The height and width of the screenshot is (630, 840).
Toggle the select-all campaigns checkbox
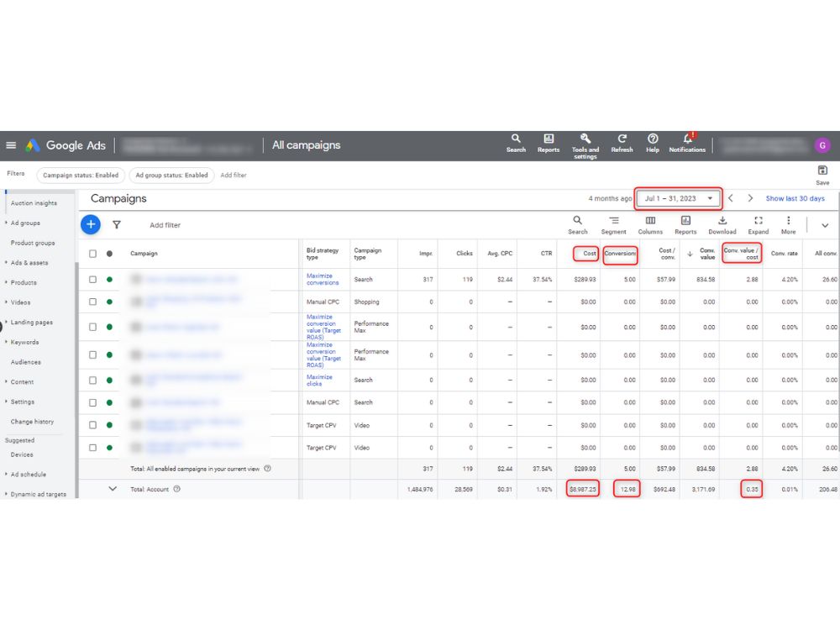[x=92, y=254]
